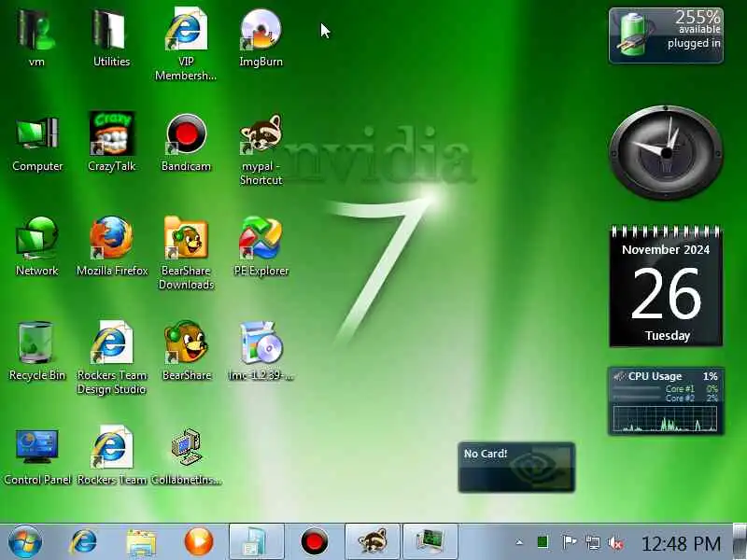This screenshot has height=560, width=747.
Task: Click the No Card! nvidia gadget
Action: click(x=517, y=468)
